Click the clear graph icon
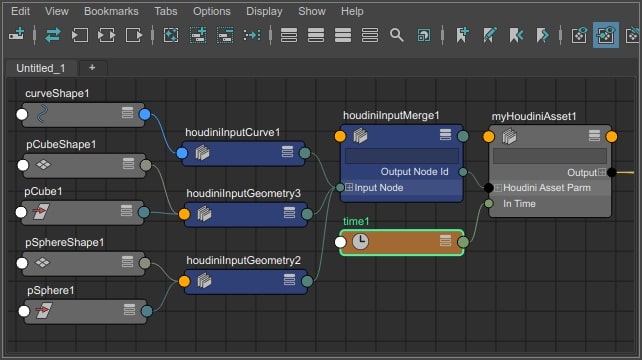The width and height of the screenshot is (642, 360). coord(171,35)
